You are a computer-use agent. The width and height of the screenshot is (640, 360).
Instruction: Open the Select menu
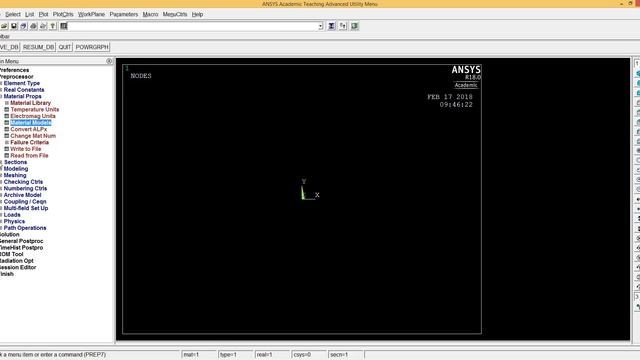(x=13, y=14)
